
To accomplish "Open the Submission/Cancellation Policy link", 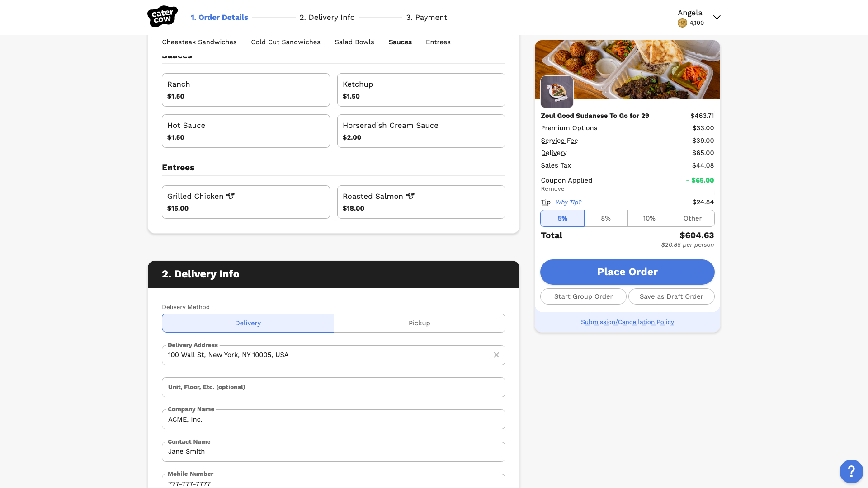I will coord(627,322).
